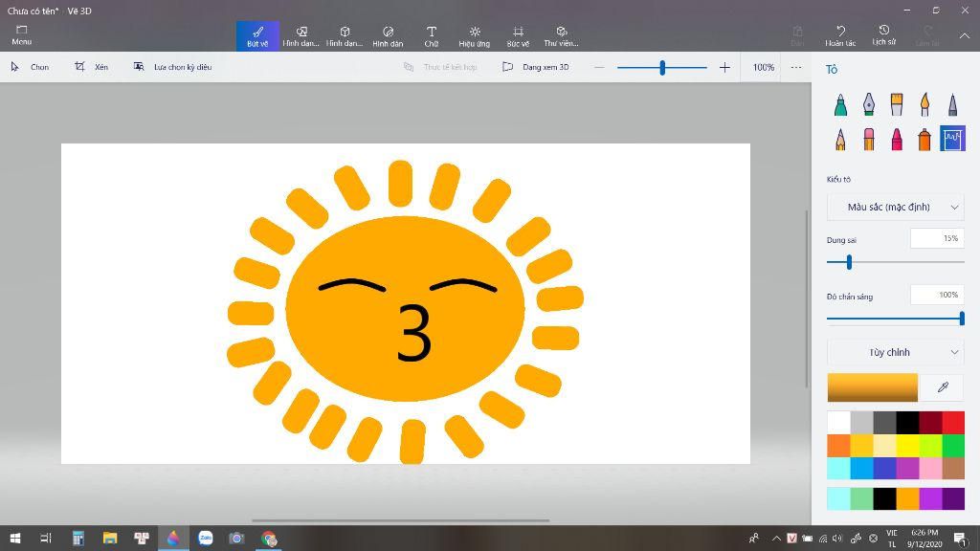The width and height of the screenshot is (980, 551).
Task: Open the three-dot more options menu
Action: 795,67
